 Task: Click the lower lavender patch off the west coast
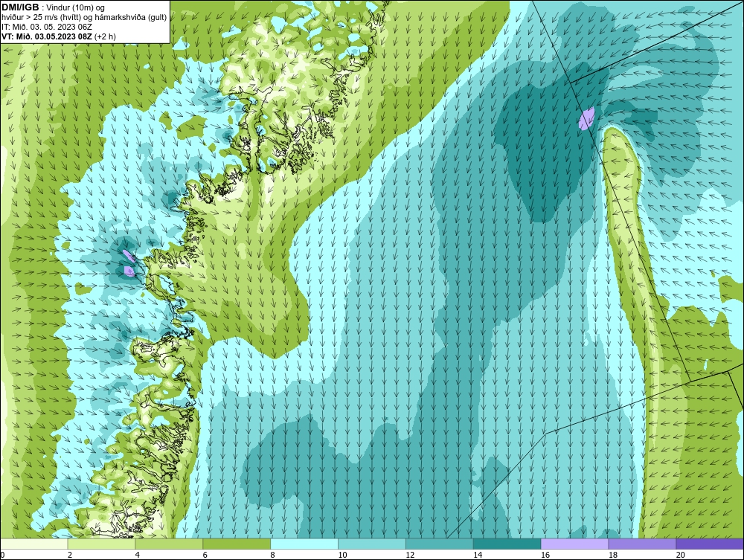coord(129,271)
